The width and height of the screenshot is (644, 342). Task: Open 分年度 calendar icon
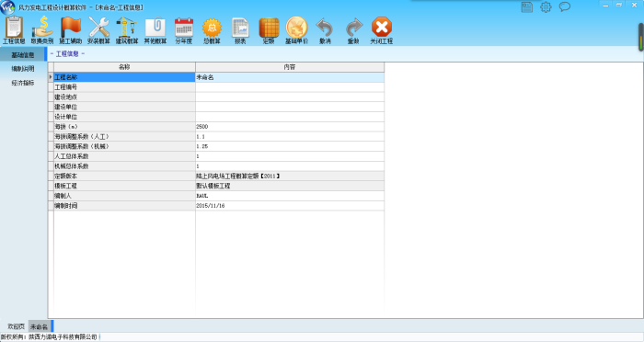pos(184,30)
